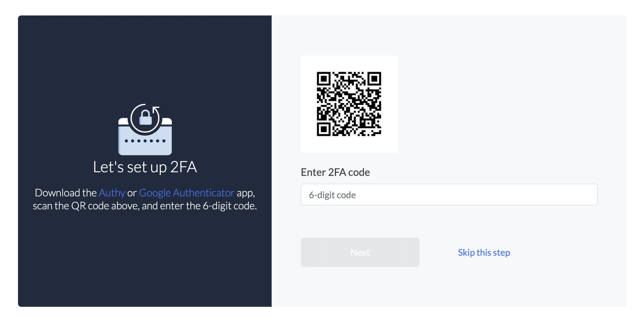
Task: Click the top-left finder square of the QR code
Action: 323,78
